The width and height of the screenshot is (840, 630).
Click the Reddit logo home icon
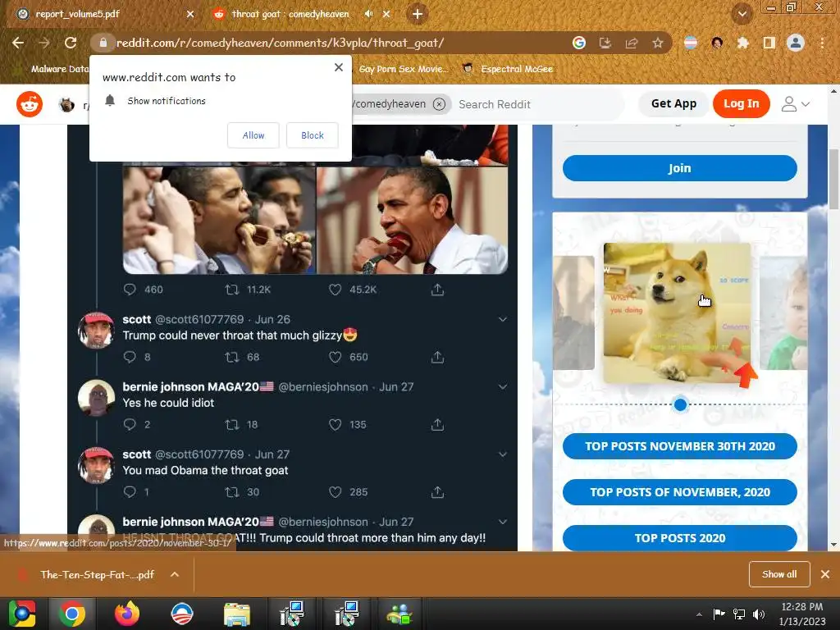[30, 104]
